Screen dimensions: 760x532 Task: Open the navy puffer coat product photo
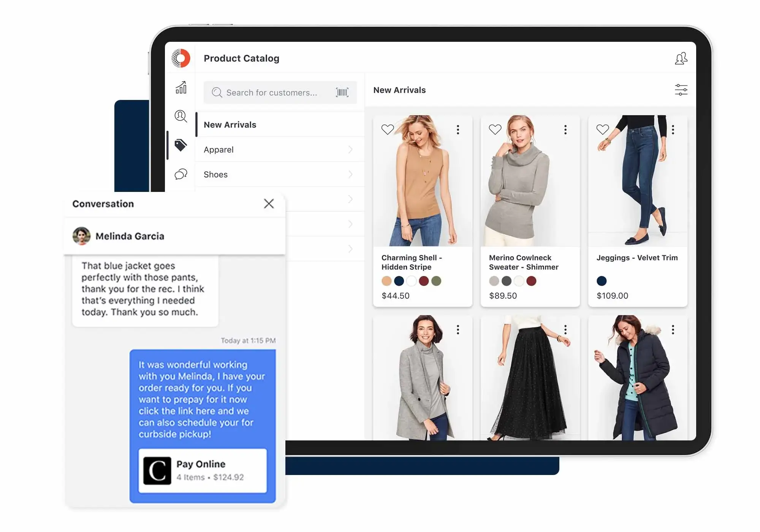(x=638, y=378)
